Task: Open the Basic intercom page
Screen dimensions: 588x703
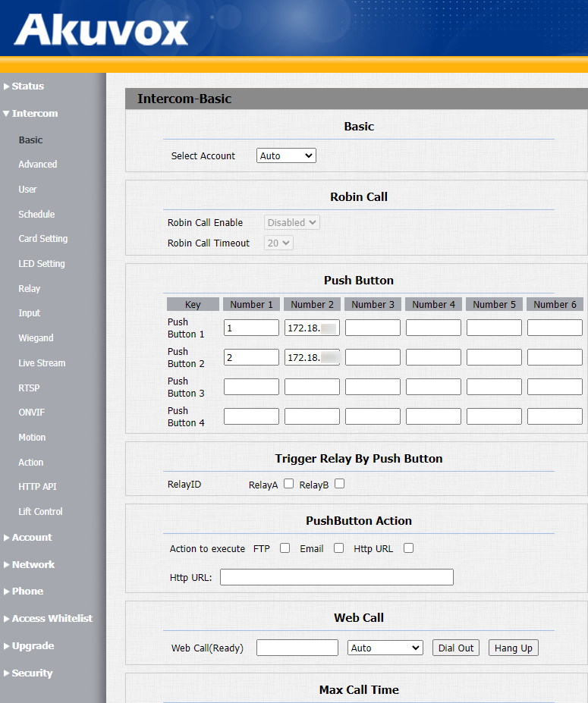Action: point(30,140)
